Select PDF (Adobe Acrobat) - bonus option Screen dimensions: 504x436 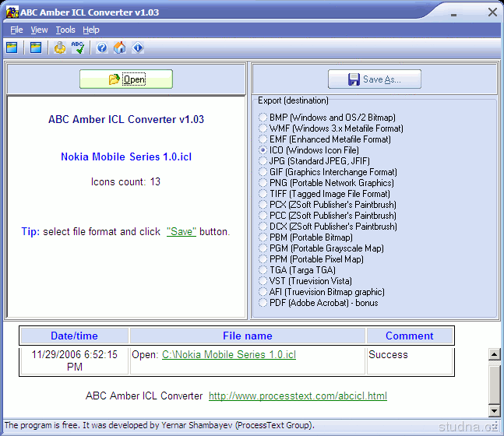[263, 303]
